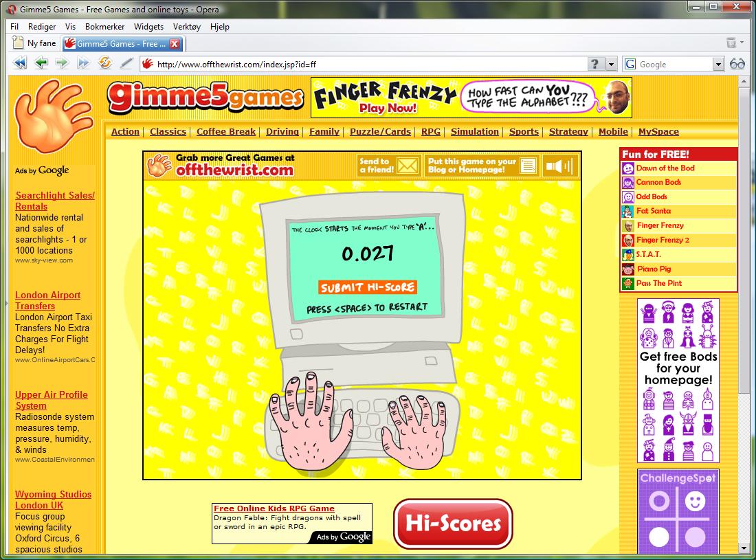Click the page vertical scrollbar thumb
This screenshot has height=560, width=756.
[x=744, y=240]
